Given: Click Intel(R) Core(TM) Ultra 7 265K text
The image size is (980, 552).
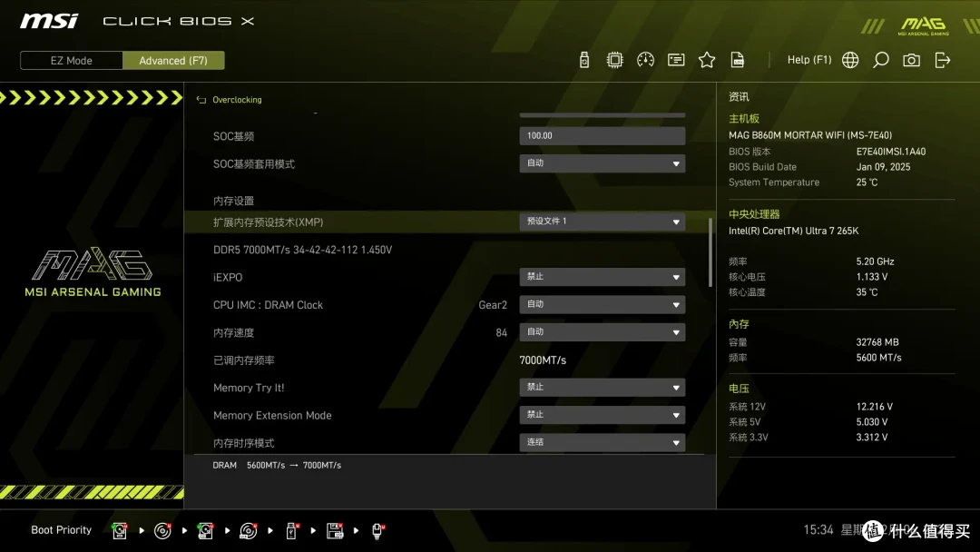Looking at the screenshot, I should (793, 231).
